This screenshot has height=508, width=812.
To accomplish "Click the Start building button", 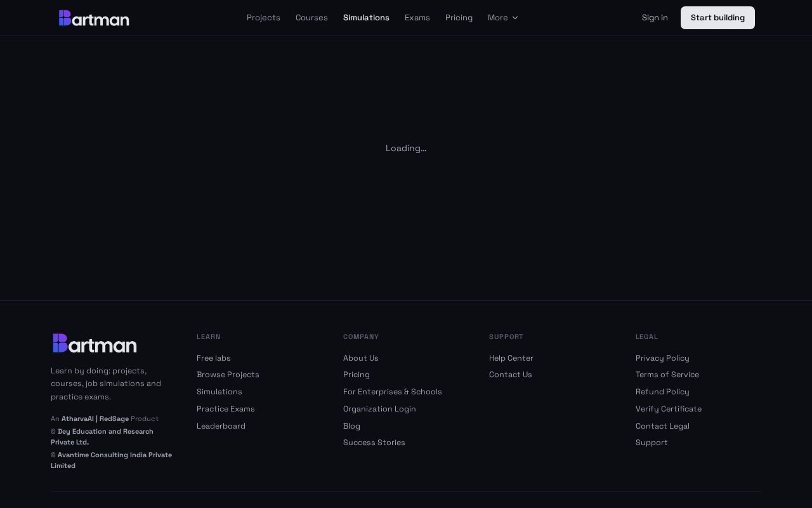I will pyautogui.click(x=717, y=18).
